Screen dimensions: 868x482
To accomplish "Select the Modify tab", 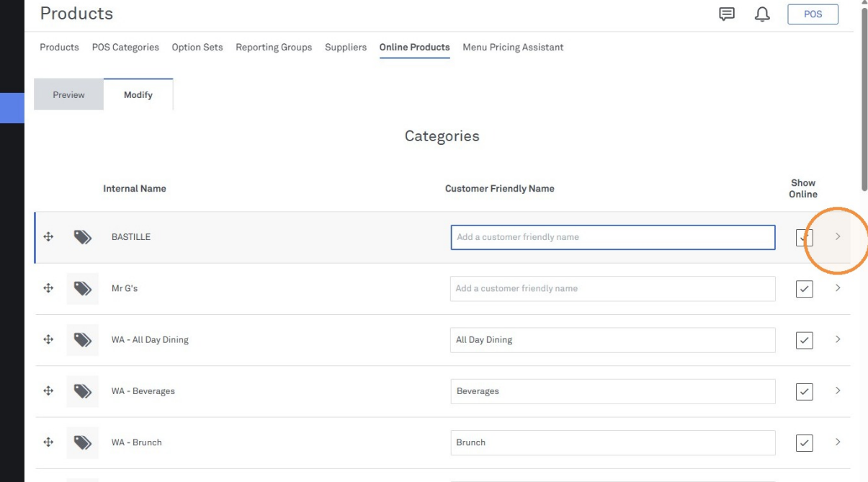I will 138,94.
